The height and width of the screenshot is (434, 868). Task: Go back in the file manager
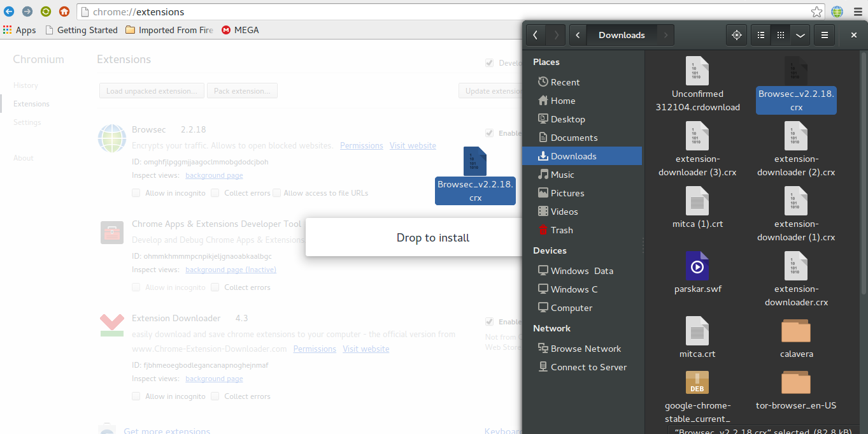tap(536, 35)
